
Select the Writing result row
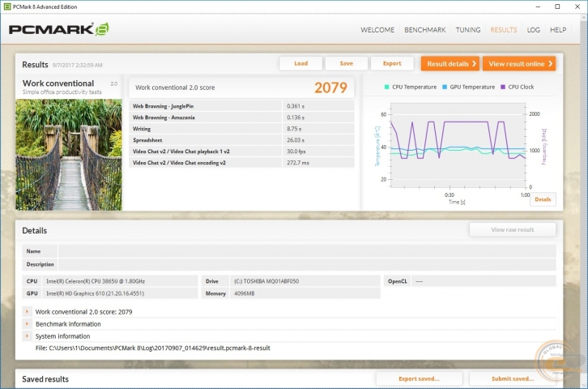coord(241,129)
